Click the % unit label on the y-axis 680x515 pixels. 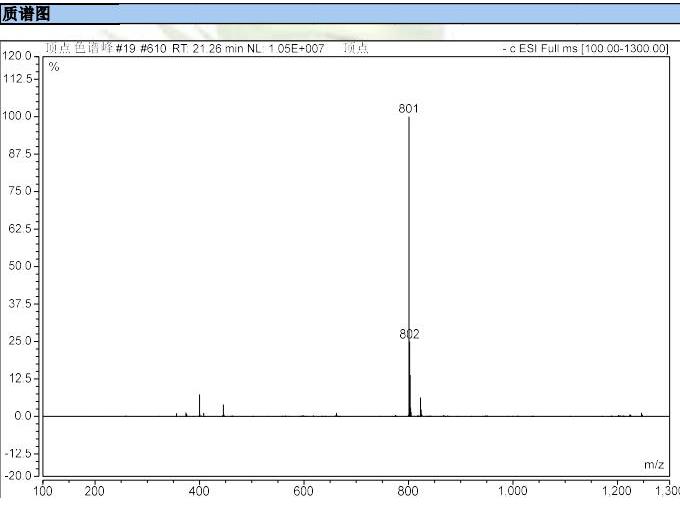pos(54,66)
